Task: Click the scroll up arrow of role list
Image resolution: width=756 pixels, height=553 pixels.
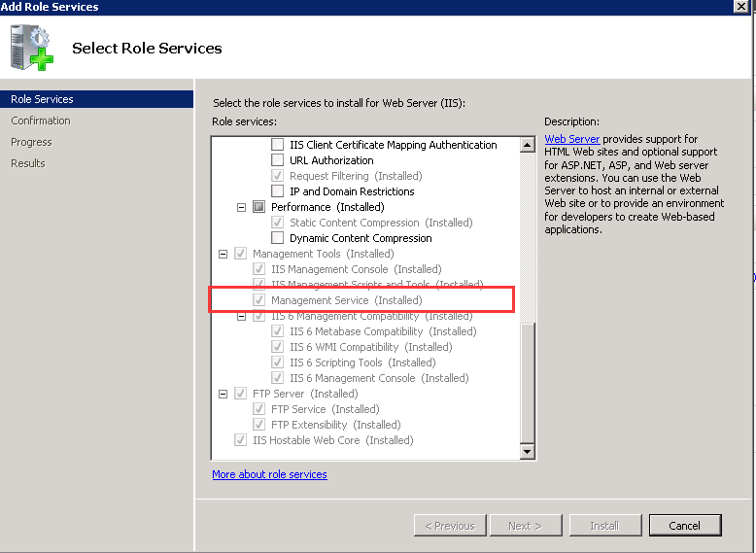Action: click(528, 145)
